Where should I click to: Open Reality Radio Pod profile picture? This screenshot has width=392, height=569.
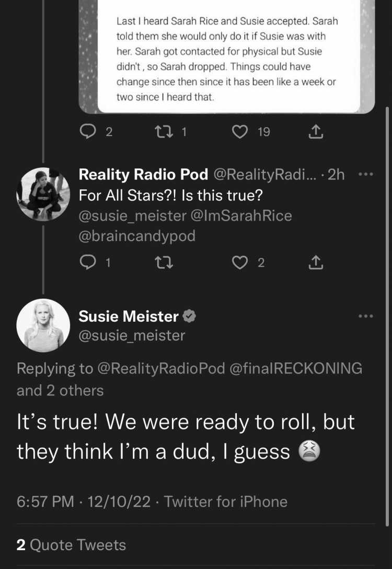(43, 194)
